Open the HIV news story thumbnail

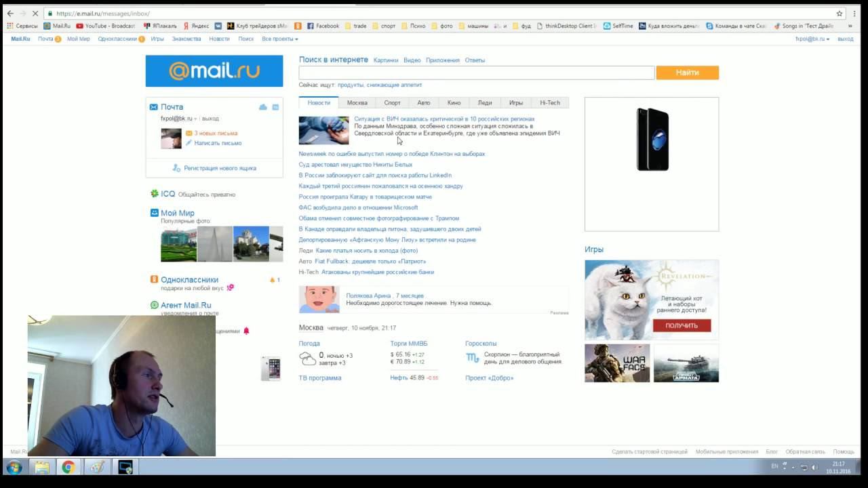pyautogui.click(x=323, y=130)
